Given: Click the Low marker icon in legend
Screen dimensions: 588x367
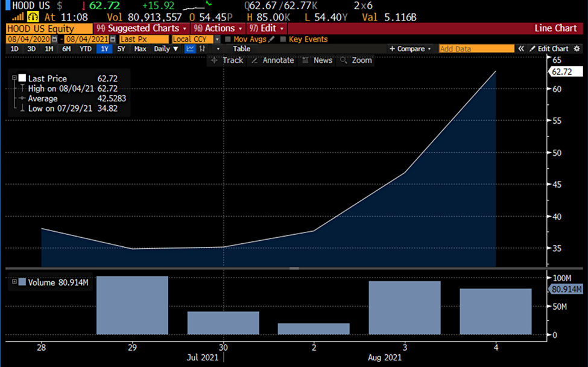Looking at the screenshot, I should click(x=22, y=109).
